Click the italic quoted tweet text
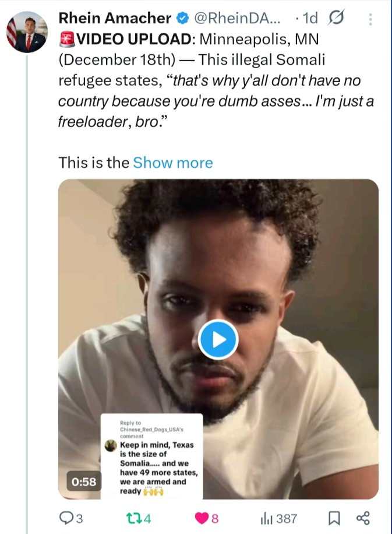Viewport: 392px width, 534px height. tap(216, 100)
